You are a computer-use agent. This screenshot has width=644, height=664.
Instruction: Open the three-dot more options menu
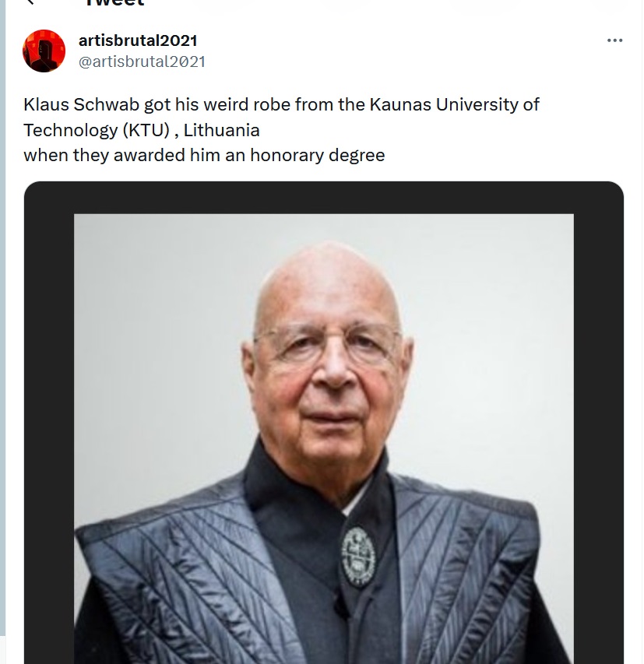(x=614, y=40)
